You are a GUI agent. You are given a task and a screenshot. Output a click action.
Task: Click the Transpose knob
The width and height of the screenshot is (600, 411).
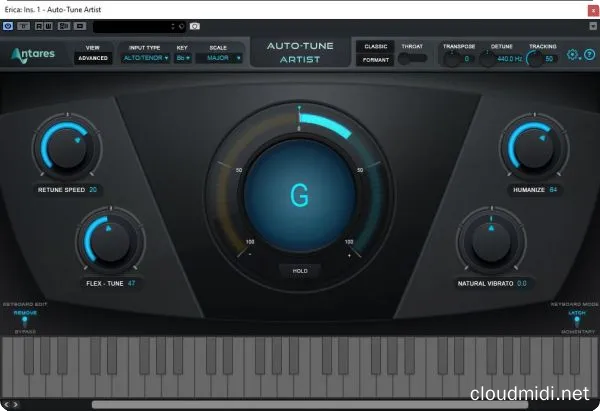tap(452, 59)
